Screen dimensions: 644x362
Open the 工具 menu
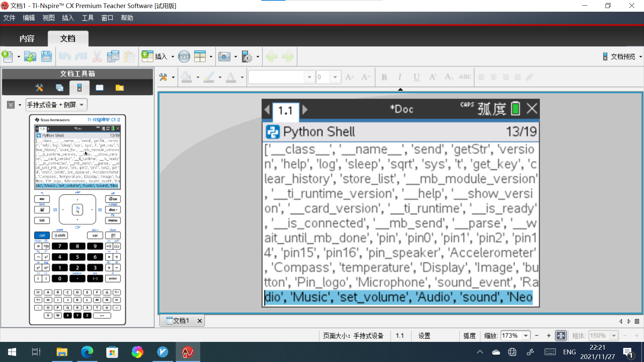(x=88, y=18)
